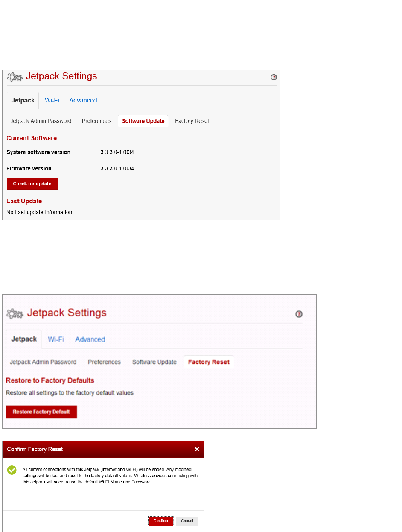Click the Restore Factory Default button
This screenshot has height=532, width=402.
click(x=41, y=412)
